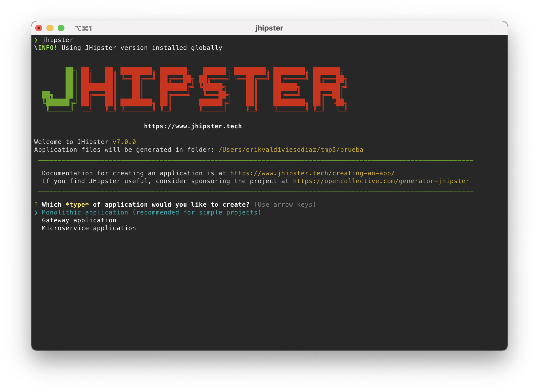539x392 pixels.
Task: Click the INFO! message label
Action: click(48, 48)
